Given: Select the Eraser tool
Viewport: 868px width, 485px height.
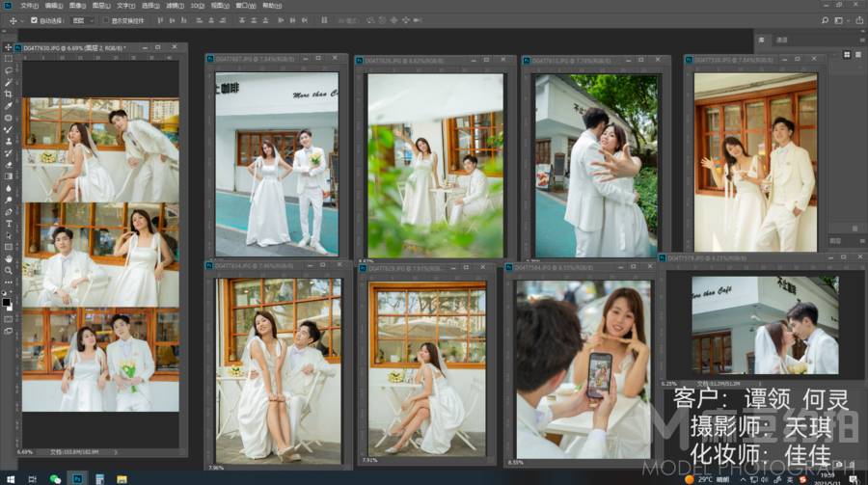Looking at the screenshot, I should 9,165.
